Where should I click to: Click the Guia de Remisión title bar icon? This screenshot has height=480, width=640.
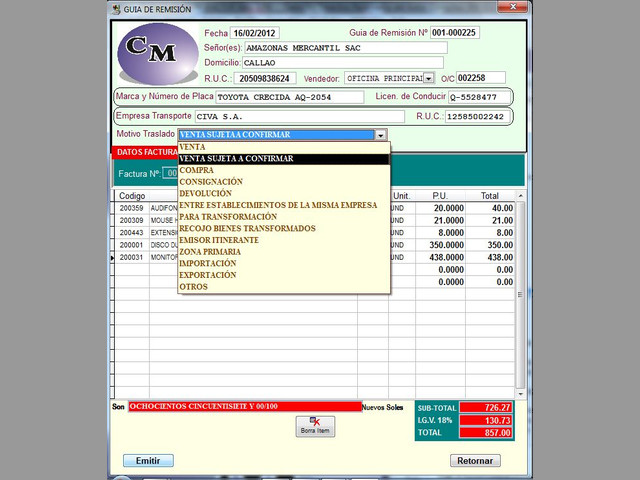coord(116,9)
